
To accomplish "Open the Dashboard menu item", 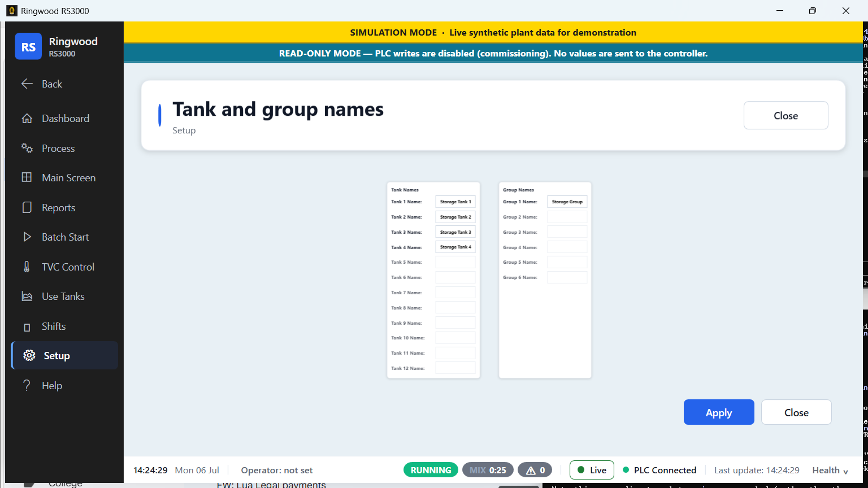I will (x=64, y=119).
